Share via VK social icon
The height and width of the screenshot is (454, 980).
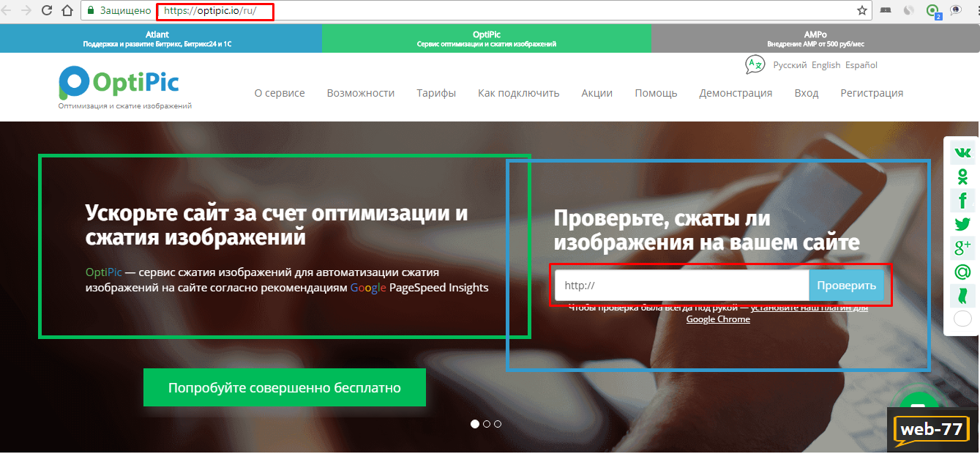(x=962, y=153)
